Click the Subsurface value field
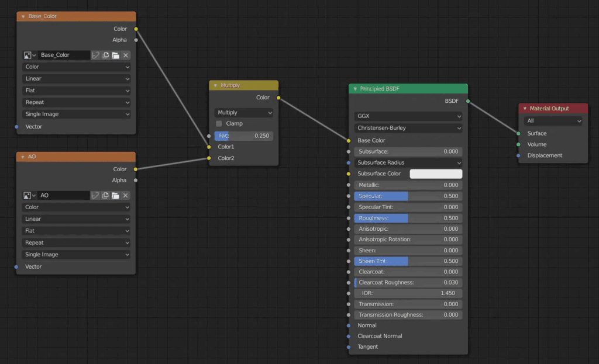The image size is (599, 364). pyautogui.click(x=408, y=151)
